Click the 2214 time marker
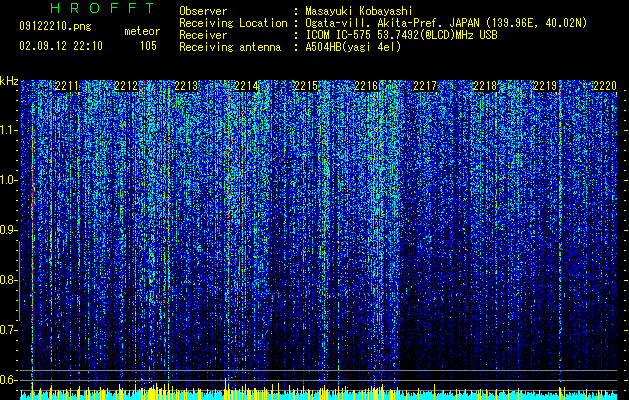This screenshot has height=400, width=629. (246, 86)
